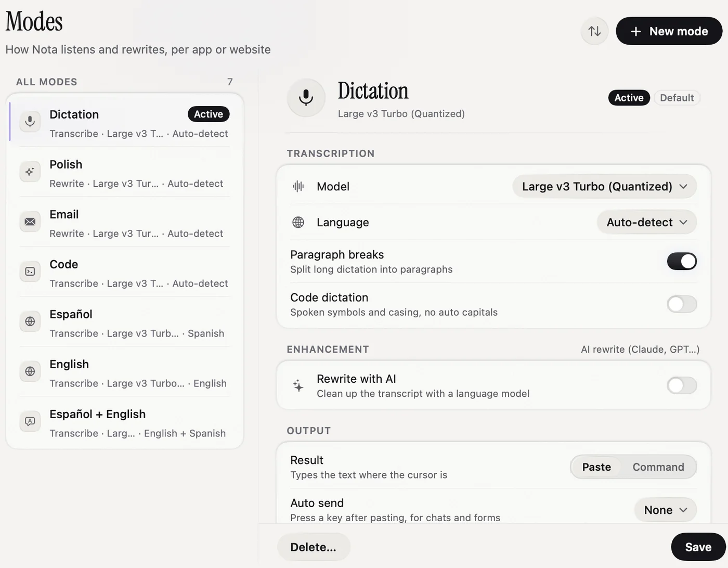Click the Save button
Viewport: 728px width, 568px height.
pyautogui.click(x=698, y=547)
